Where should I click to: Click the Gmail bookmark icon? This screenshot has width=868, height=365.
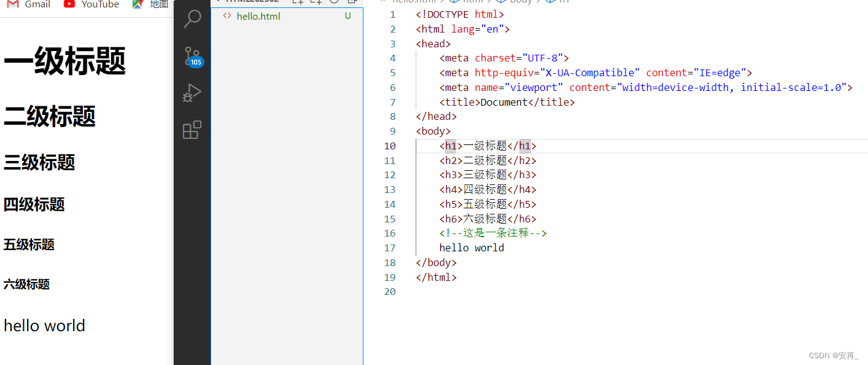(x=13, y=4)
